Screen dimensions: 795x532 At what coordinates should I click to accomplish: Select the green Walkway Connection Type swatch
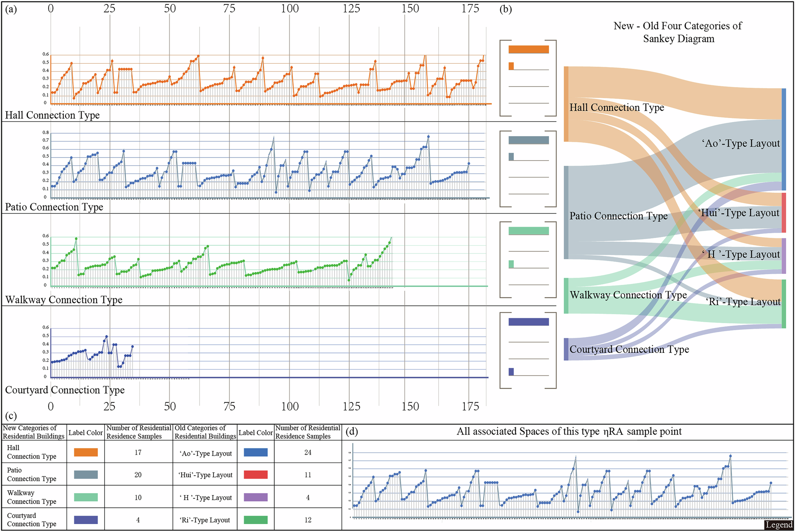click(x=85, y=497)
